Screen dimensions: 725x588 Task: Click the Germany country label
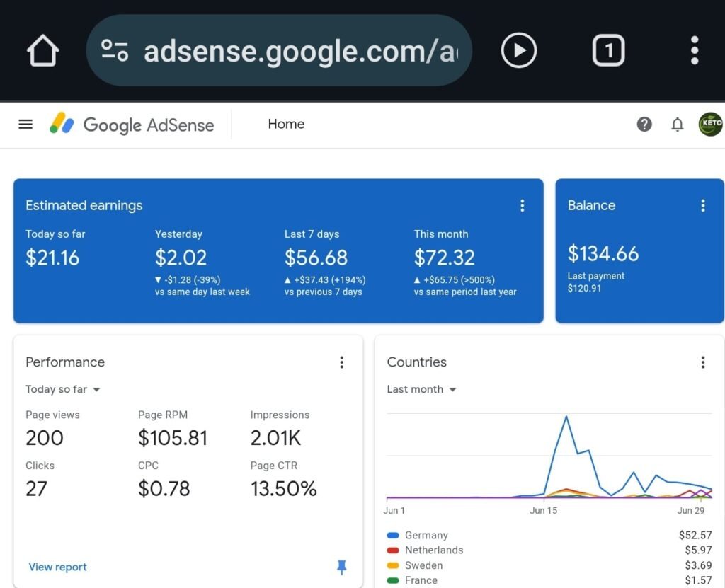pos(426,536)
